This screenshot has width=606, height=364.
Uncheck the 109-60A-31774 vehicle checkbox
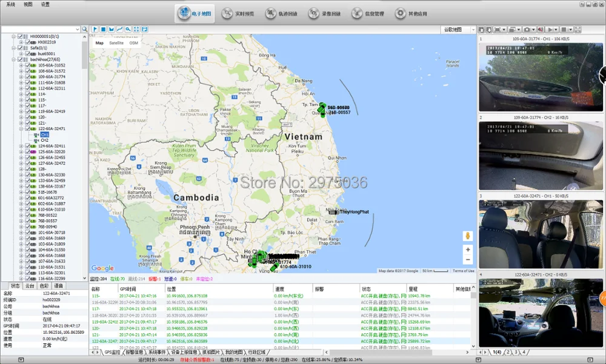click(27, 77)
